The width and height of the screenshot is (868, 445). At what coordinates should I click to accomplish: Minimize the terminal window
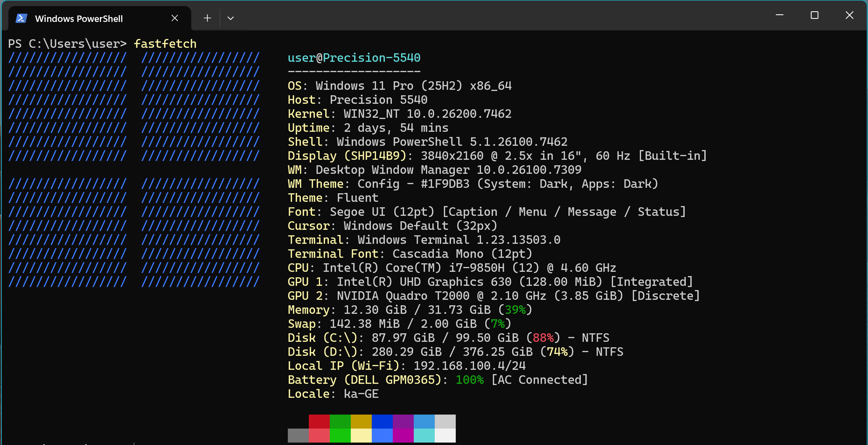(779, 15)
